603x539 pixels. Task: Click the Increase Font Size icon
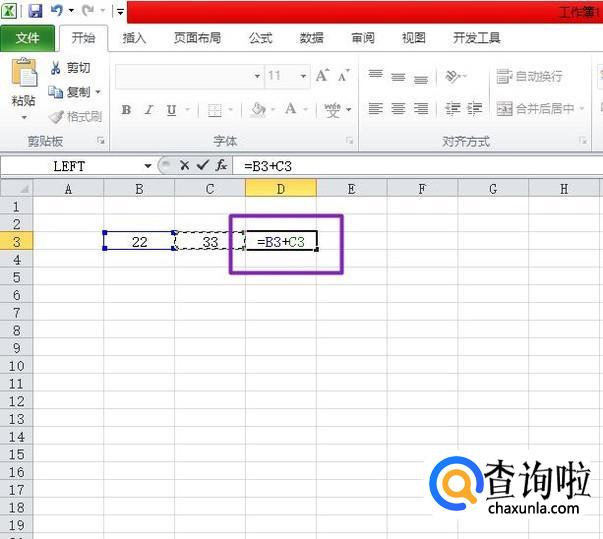coord(322,75)
